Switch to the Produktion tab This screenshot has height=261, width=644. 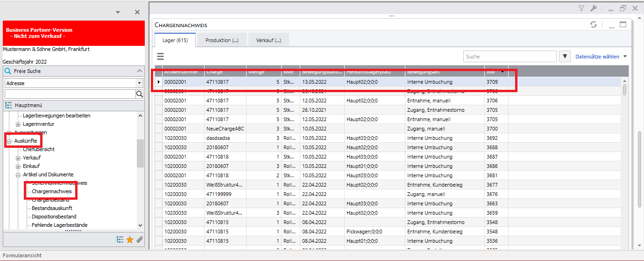coord(222,40)
